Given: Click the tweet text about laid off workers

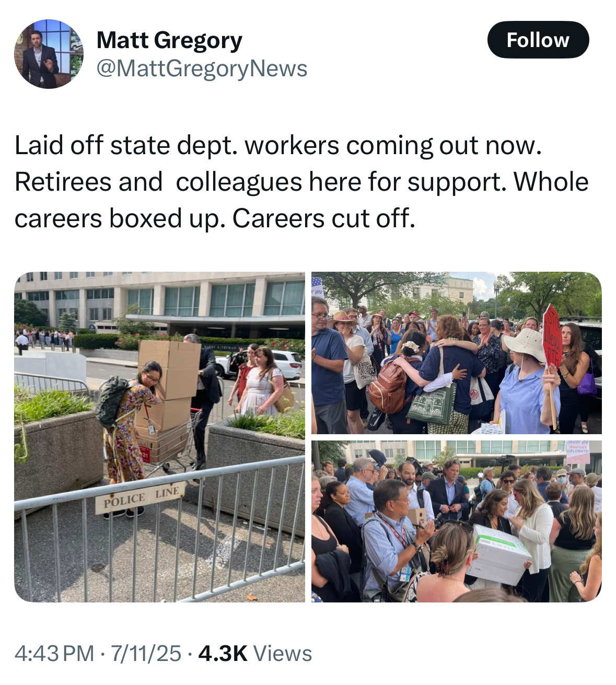Looking at the screenshot, I should (301, 182).
